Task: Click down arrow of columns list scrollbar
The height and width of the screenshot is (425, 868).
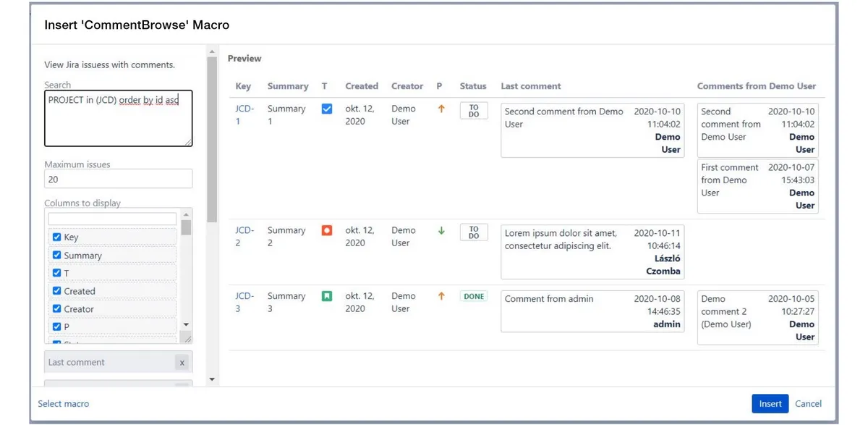Action: tap(186, 325)
